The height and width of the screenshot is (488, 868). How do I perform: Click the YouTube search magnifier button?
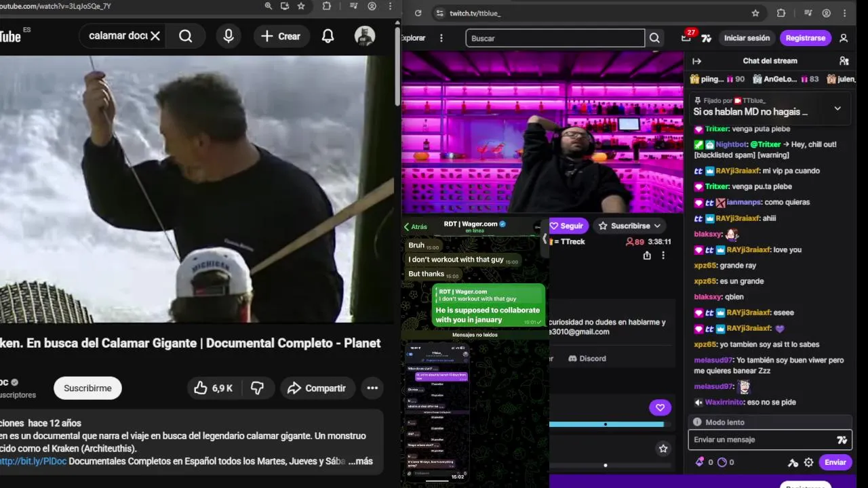click(x=185, y=36)
